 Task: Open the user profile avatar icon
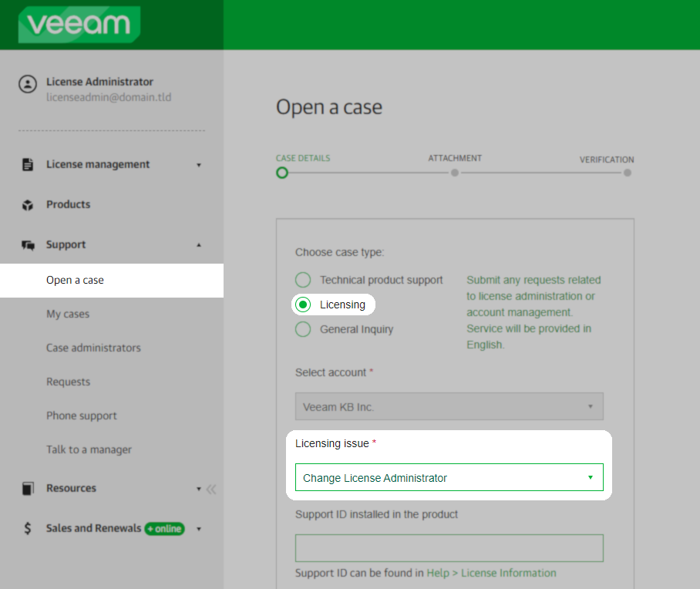click(x=28, y=84)
